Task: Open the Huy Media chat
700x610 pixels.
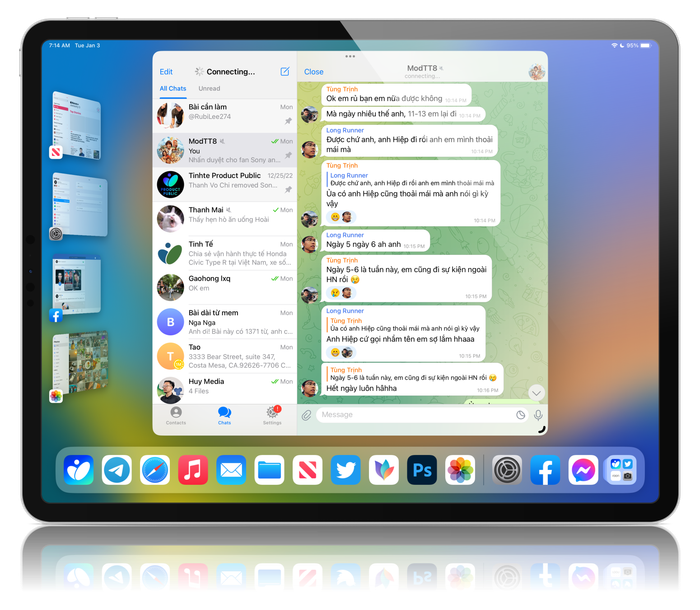Action: 225,389
